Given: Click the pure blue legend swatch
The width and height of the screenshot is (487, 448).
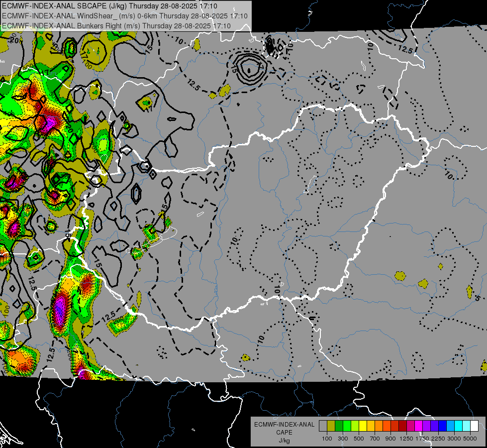Looking at the screenshot, I should click(443, 426).
